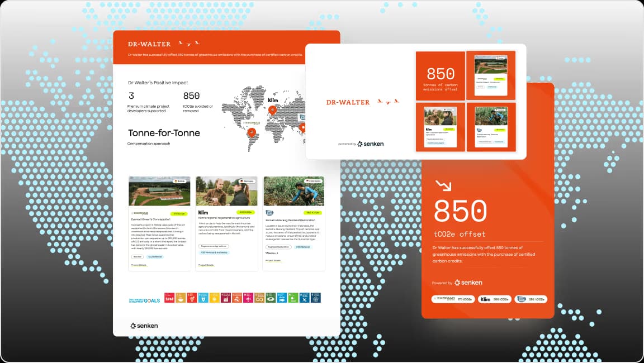
Task: Click "Sumatra Merang Peatland Restoration" title
Action: pos(290,220)
